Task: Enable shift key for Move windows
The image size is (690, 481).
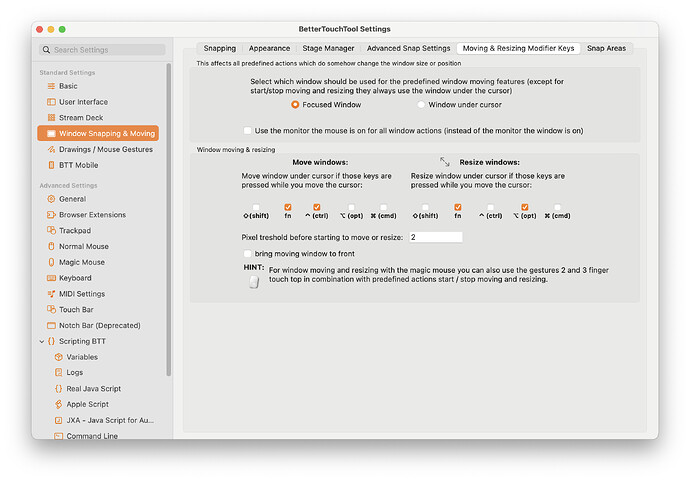Action: point(256,207)
